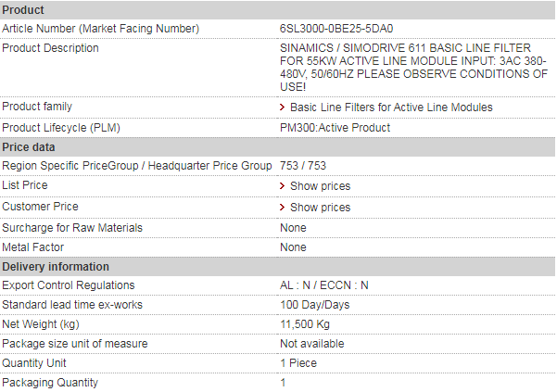
Task: Click the Export Control AL : N / ECCN : N value
Action: pyautogui.click(x=323, y=285)
